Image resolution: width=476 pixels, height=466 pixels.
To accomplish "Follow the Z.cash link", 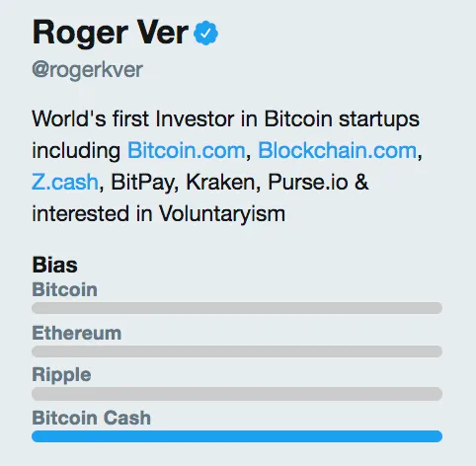I will pos(65,182).
